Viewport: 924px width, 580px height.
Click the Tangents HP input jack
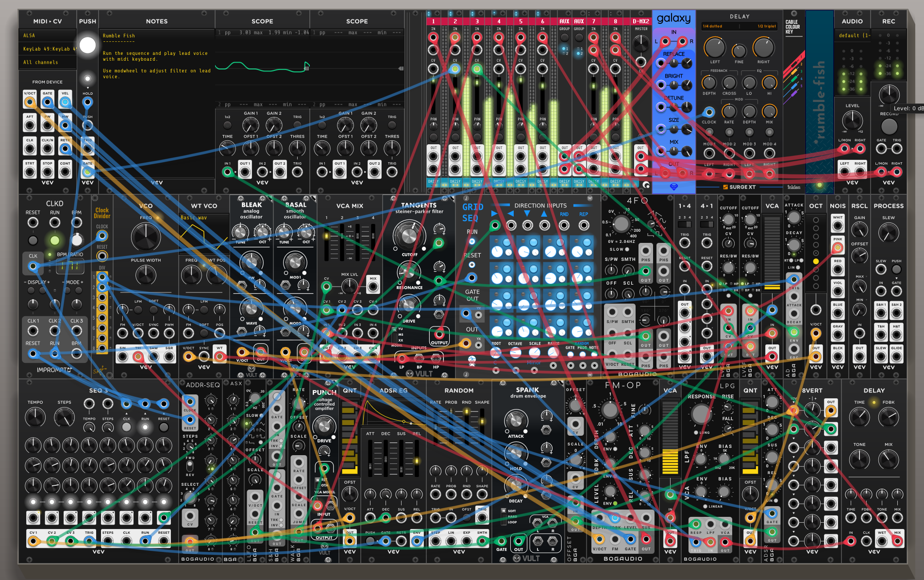click(x=436, y=359)
